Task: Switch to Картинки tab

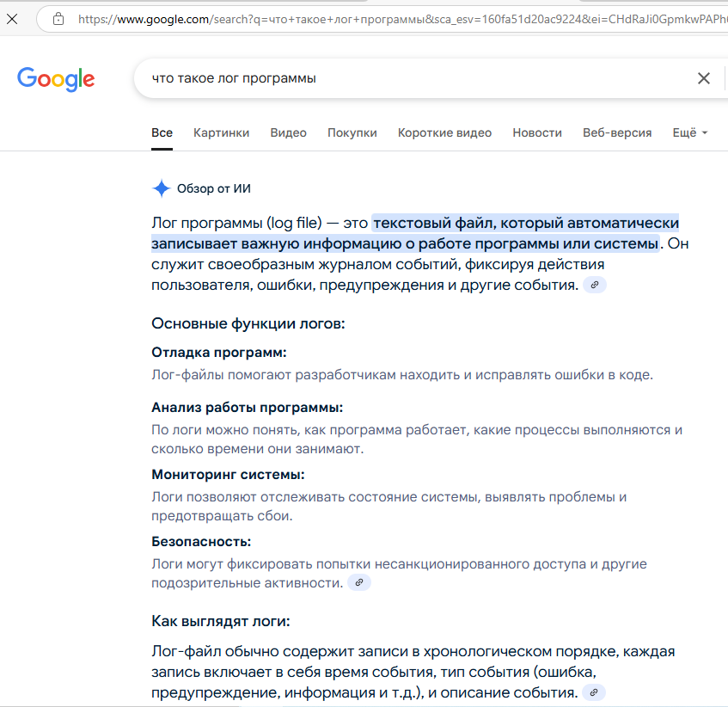Action: [222, 132]
